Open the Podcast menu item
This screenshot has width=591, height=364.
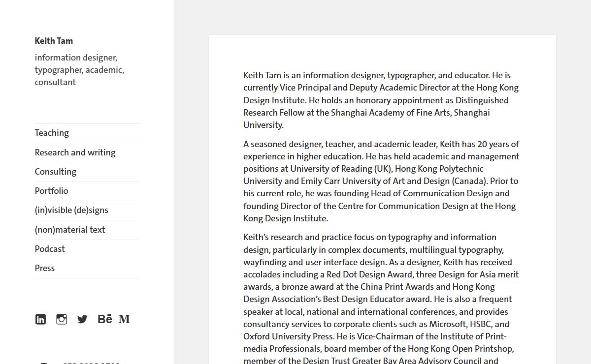[50, 249]
